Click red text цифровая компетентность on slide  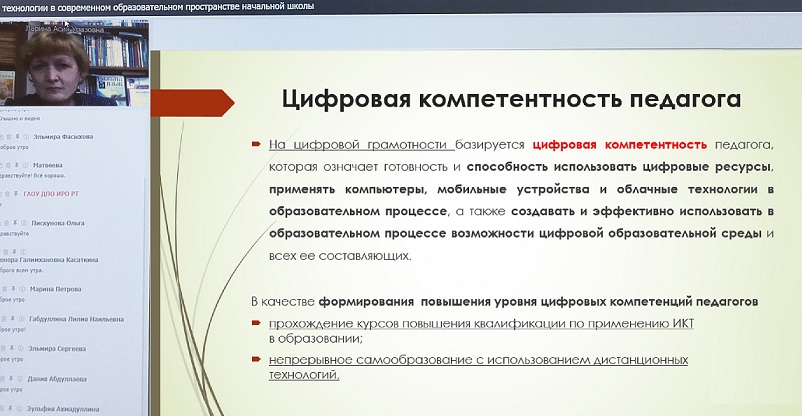click(x=620, y=145)
